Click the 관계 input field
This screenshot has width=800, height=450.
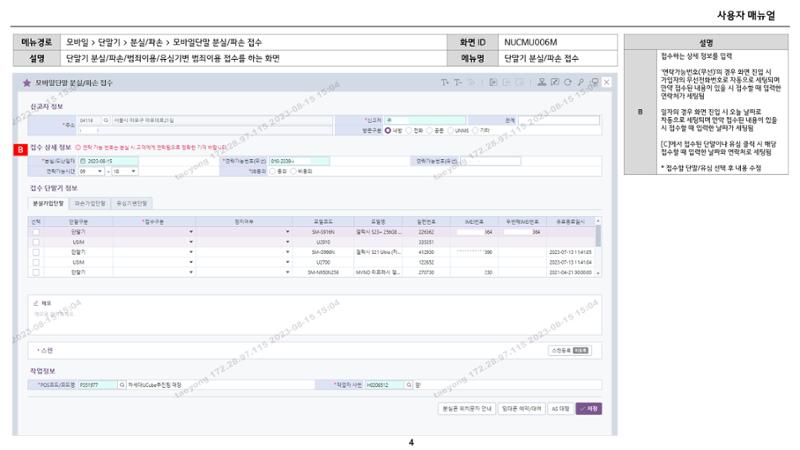pyautogui.click(x=559, y=120)
